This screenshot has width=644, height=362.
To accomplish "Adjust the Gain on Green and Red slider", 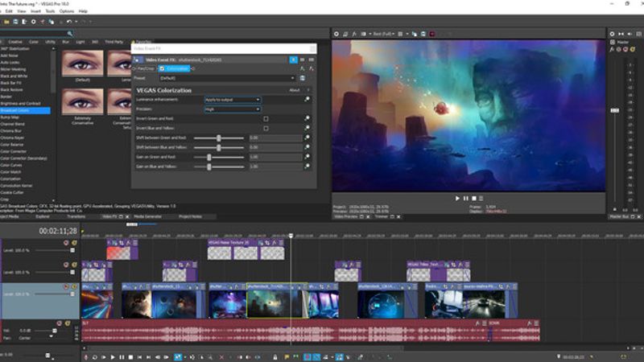I will tap(209, 157).
